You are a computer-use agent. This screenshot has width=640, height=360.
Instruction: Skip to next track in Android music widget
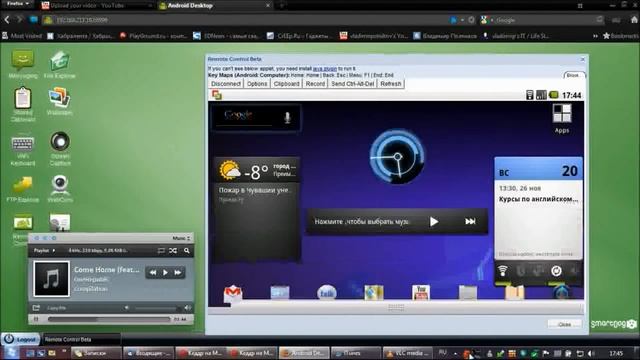[470, 221]
